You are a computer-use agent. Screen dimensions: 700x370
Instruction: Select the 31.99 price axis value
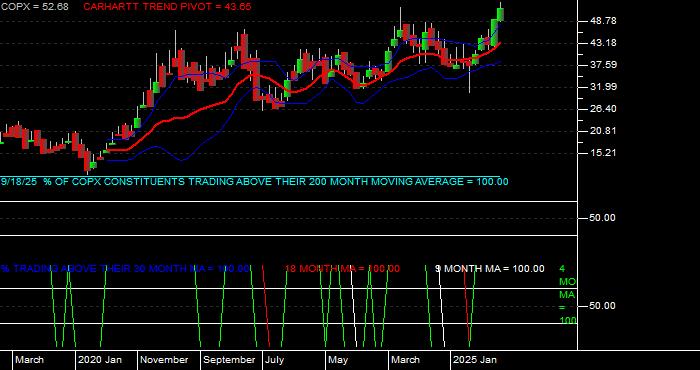click(603, 87)
